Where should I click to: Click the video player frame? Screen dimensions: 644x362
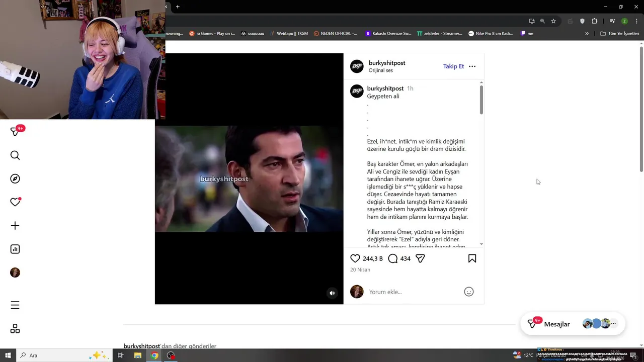(249, 178)
